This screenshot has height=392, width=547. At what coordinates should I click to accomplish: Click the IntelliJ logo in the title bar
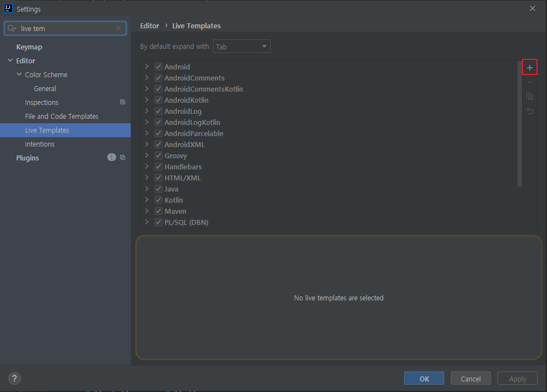click(x=8, y=8)
